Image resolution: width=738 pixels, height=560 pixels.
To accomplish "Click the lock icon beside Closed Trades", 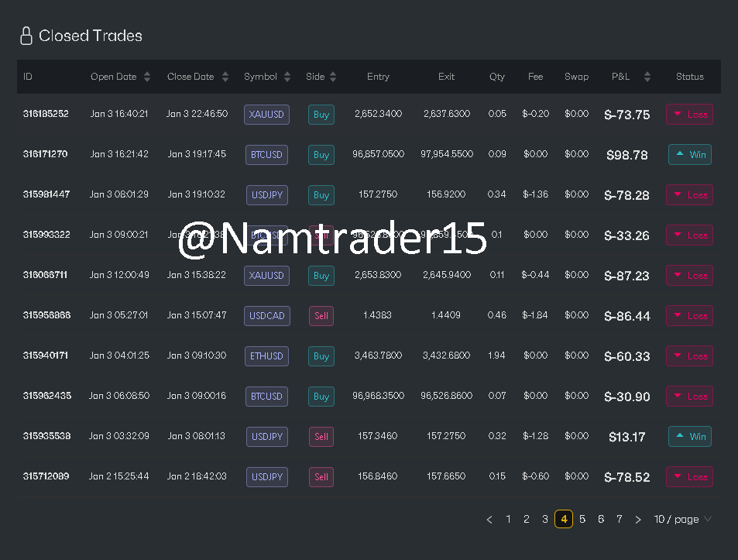I will 27,36.
